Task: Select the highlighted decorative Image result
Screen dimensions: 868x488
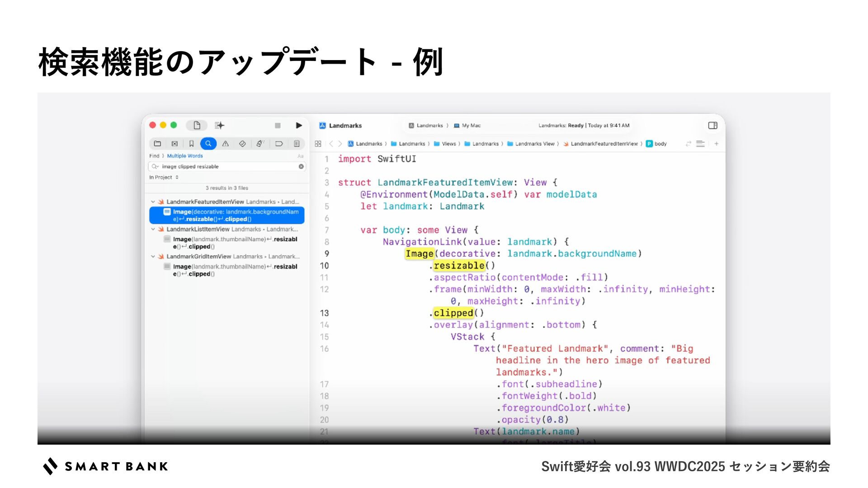Action: (x=227, y=215)
